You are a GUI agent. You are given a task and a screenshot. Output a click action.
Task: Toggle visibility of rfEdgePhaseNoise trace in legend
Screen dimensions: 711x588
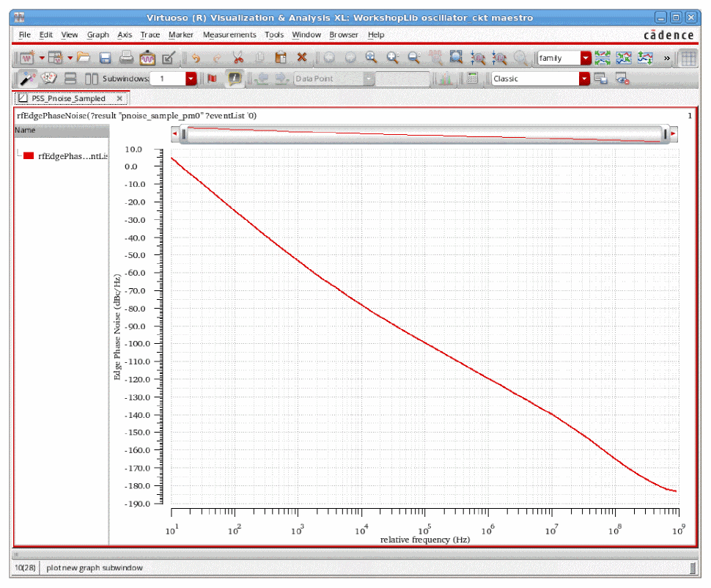29,156
